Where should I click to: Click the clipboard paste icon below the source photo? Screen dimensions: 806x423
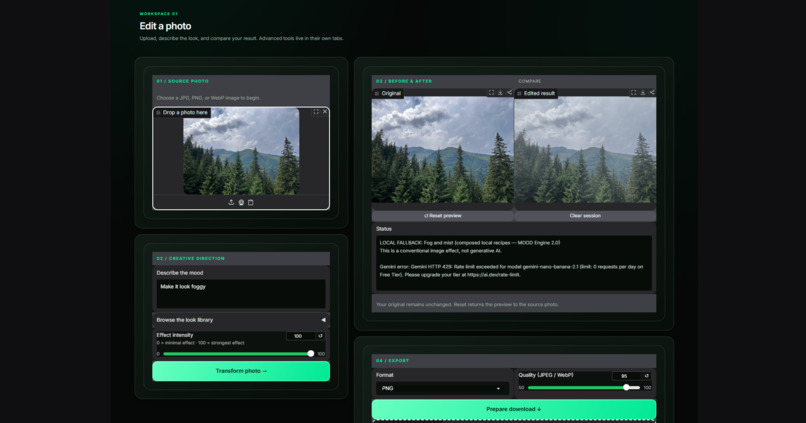[x=251, y=203]
